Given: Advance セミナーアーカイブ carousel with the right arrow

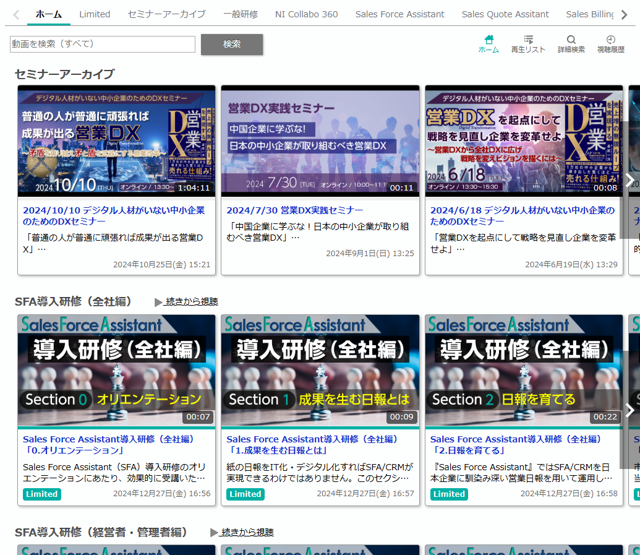Looking at the screenshot, I should (629, 180).
